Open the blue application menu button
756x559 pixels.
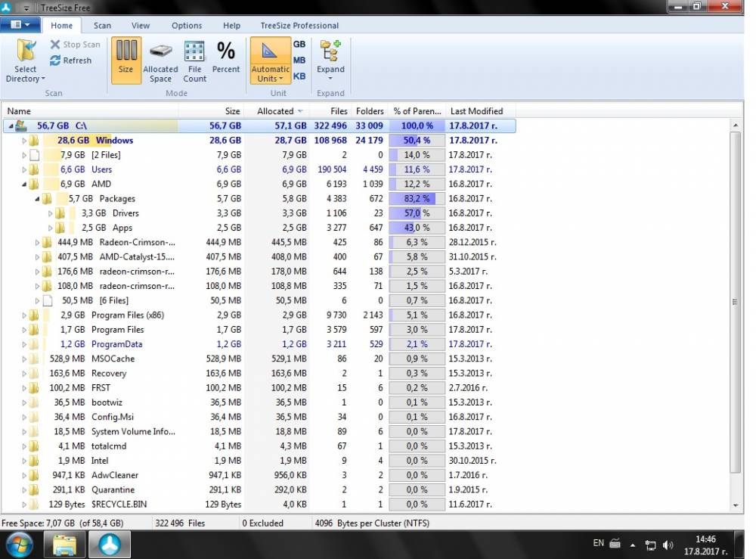pyautogui.click(x=20, y=25)
